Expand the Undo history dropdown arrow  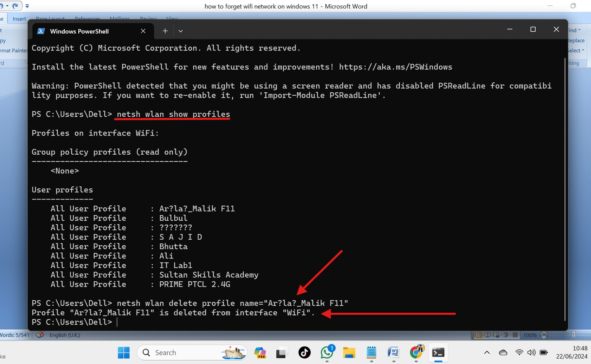(x=7, y=6)
